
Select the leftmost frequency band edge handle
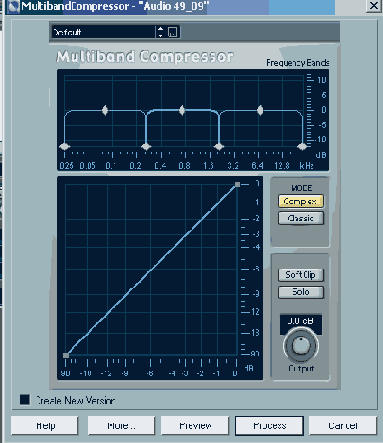click(64, 146)
